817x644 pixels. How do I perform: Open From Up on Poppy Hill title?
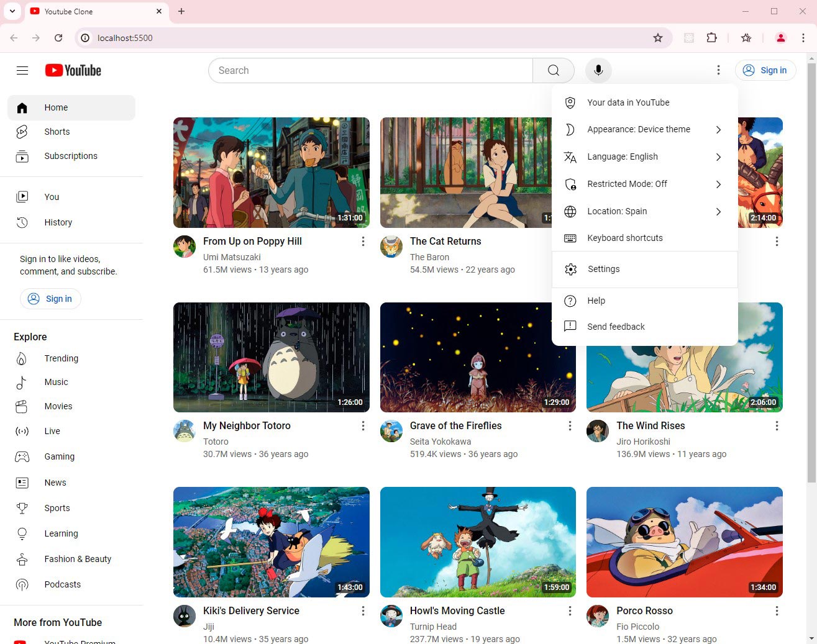pyautogui.click(x=252, y=241)
